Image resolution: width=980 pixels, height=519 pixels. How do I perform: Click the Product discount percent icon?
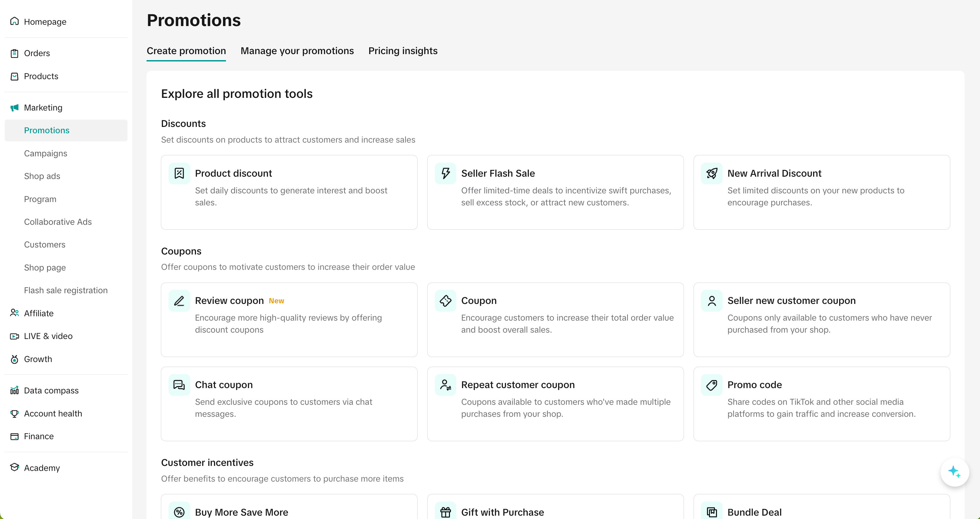tap(179, 173)
